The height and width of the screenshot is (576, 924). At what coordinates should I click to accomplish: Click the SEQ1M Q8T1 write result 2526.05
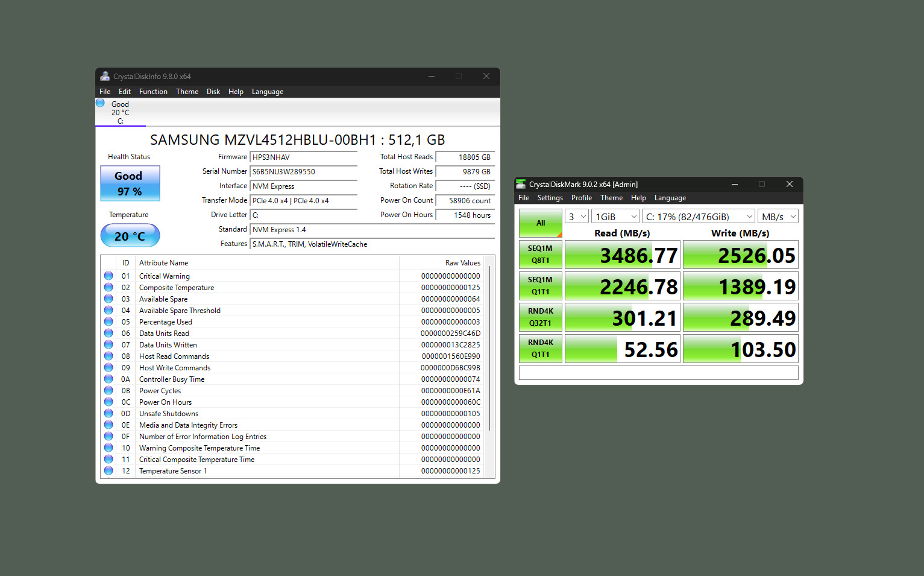click(741, 255)
